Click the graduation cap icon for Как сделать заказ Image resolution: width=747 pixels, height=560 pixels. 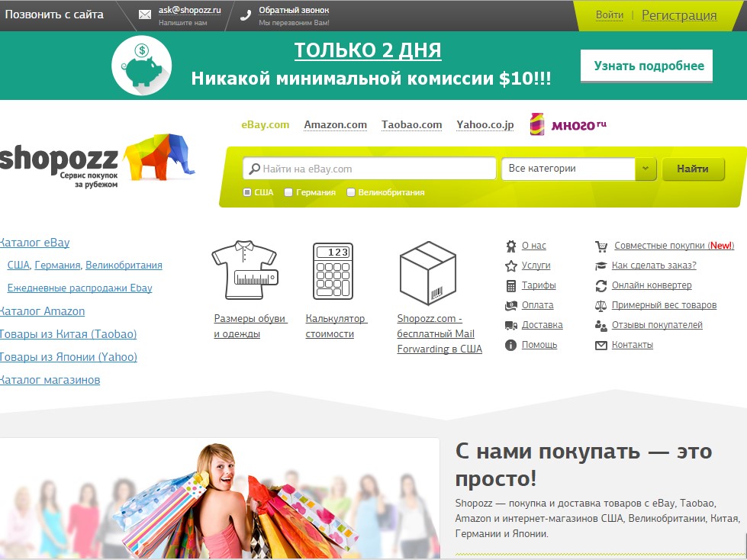(600, 266)
